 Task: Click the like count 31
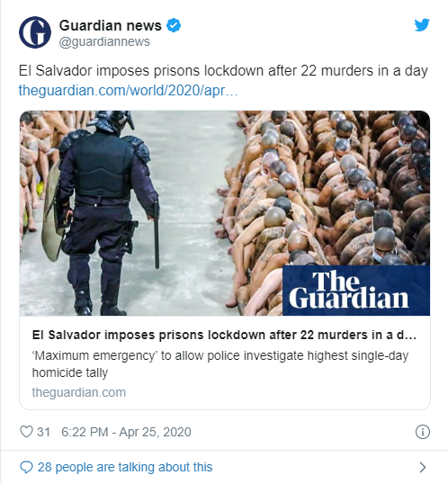pyautogui.click(x=43, y=432)
